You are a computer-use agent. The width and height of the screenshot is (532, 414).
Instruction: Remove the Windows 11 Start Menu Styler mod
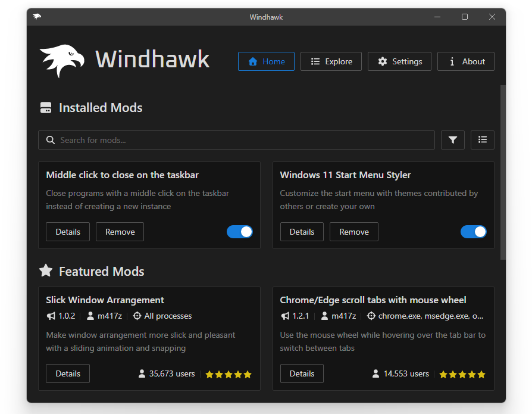pyautogui.click(x=354, y=232)
